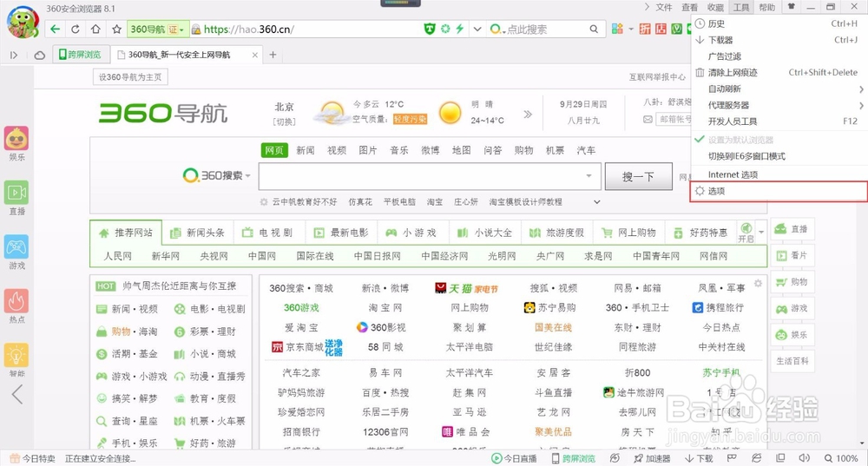This screenshot has width=868, height=466.
Task: Open sidebar toggle icon left of cloud
Action: pos(14,55)
